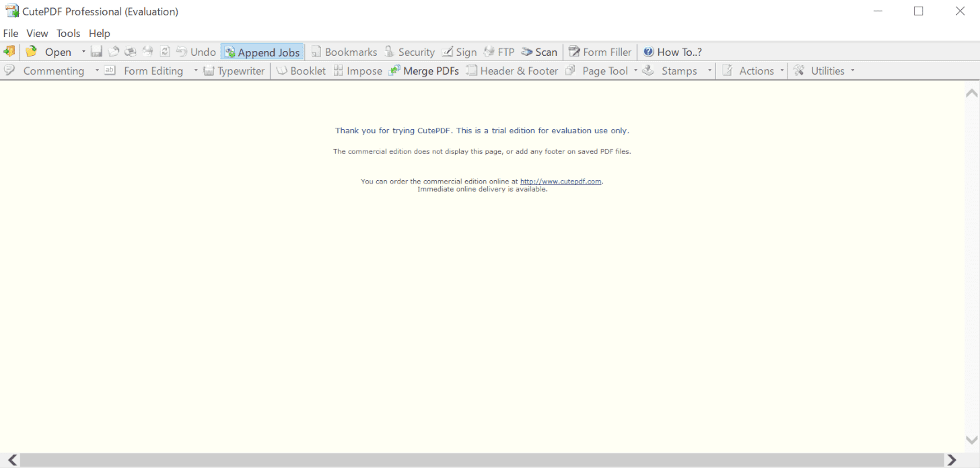Image resolution: width=980 pixels, height=468 pixels.
Task: Expand the Stamps dropdown arrow
Action: pyautogui.click(x=709, y=71)
